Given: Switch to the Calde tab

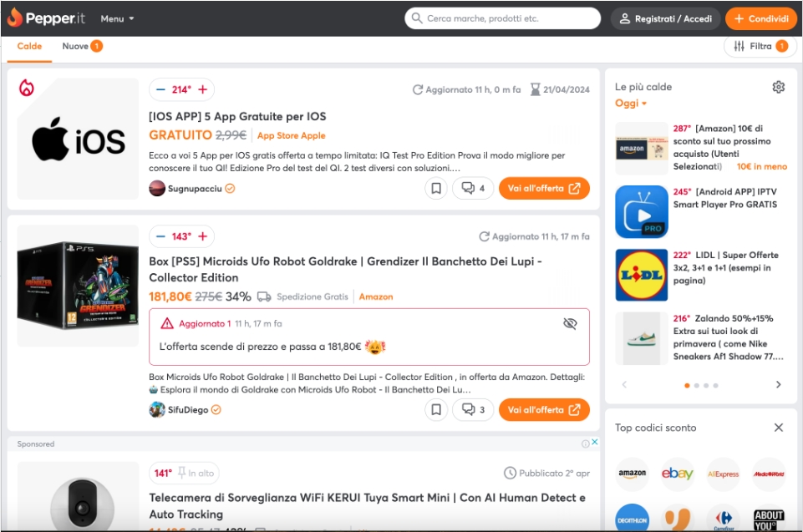Looking at the screenshot, I should pyautogui.click(x=29, y=46).
